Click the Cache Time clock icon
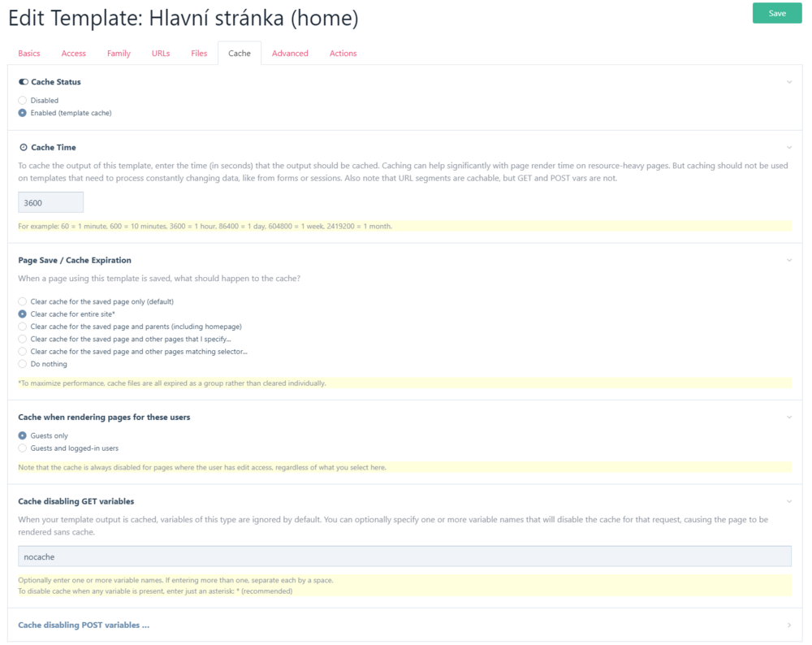 tap(23, 147)
